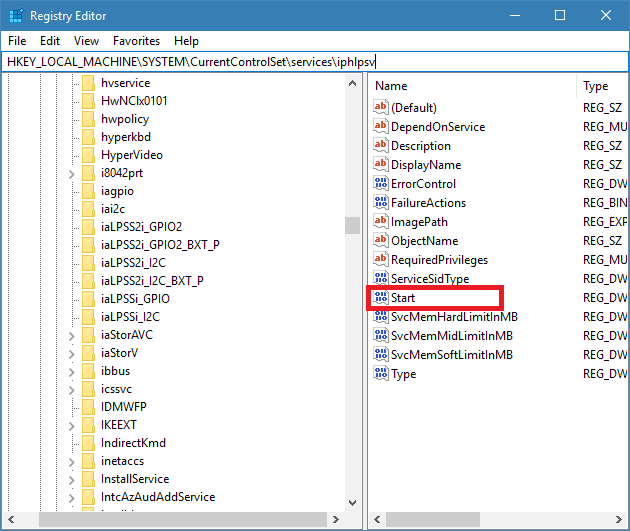
Task: Select the binary icon beside ErrorControl
Action: tap(380, 183)
